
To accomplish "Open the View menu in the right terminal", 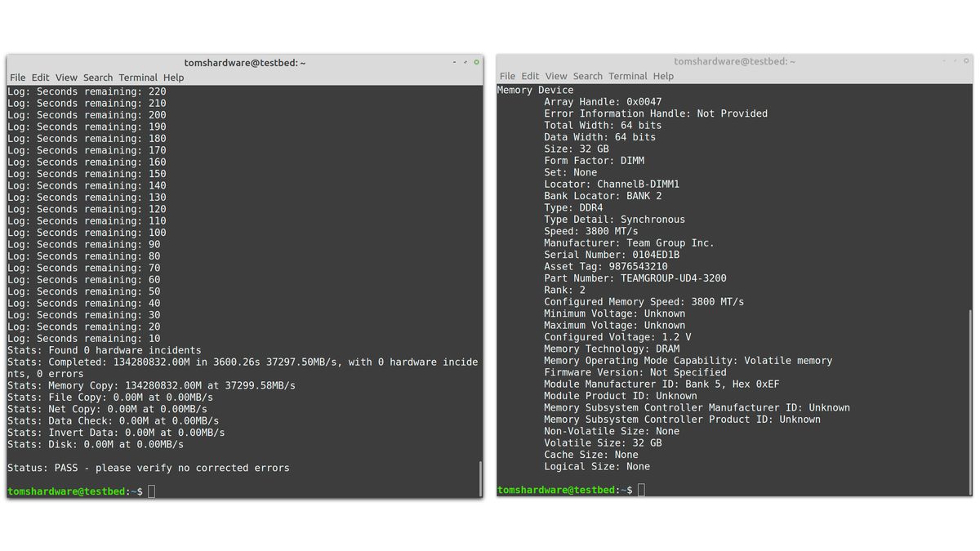I will click(x=556, y=76).
